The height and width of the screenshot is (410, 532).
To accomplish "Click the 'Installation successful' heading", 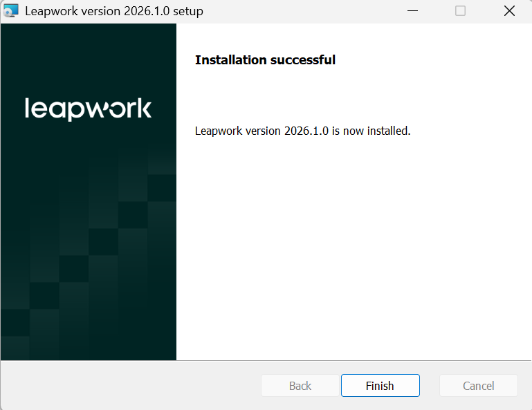I will click(266, 60).
